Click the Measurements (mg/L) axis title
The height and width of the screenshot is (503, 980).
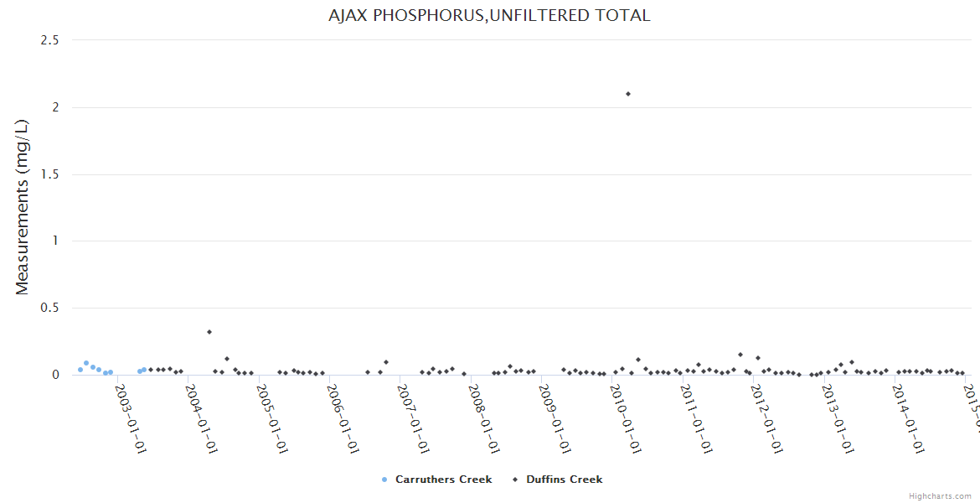(23, 207)
